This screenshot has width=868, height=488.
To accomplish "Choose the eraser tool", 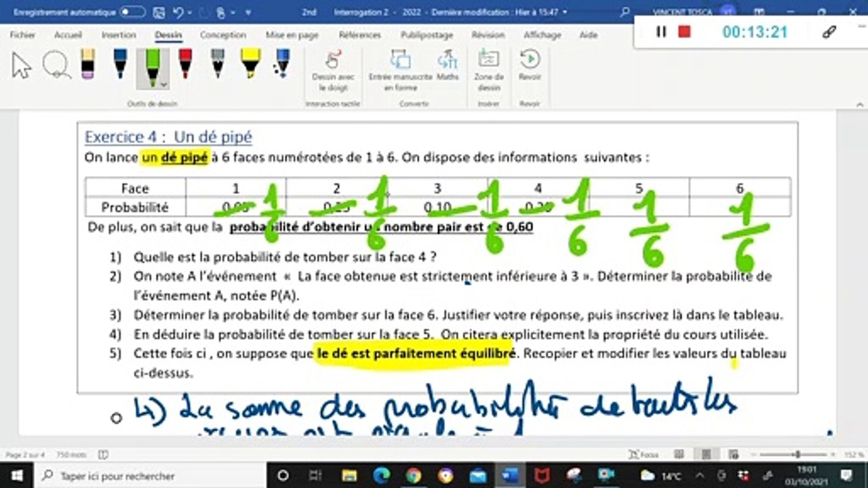I will tap(87, 64).
